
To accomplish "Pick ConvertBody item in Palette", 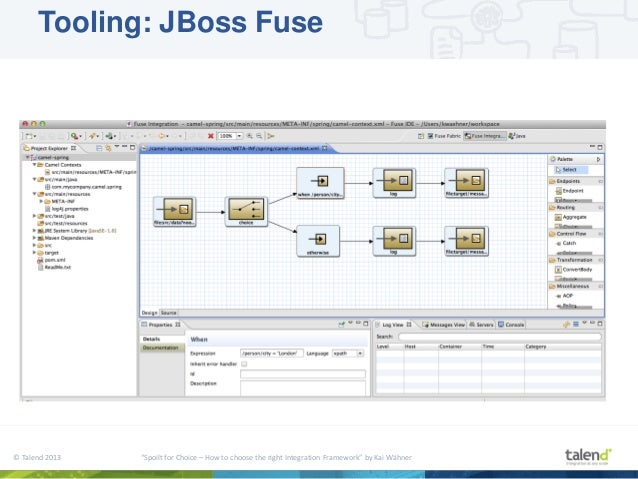I will pos(574,269).
